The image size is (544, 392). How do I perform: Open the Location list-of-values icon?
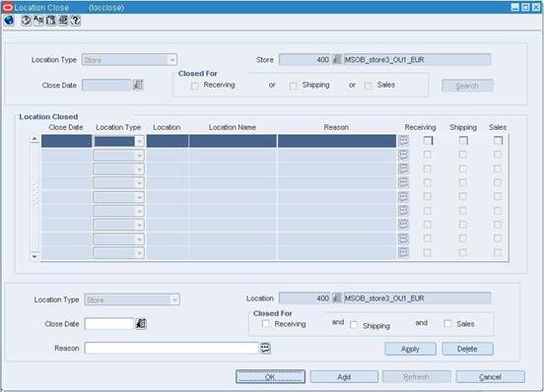(x=336, y=298)
